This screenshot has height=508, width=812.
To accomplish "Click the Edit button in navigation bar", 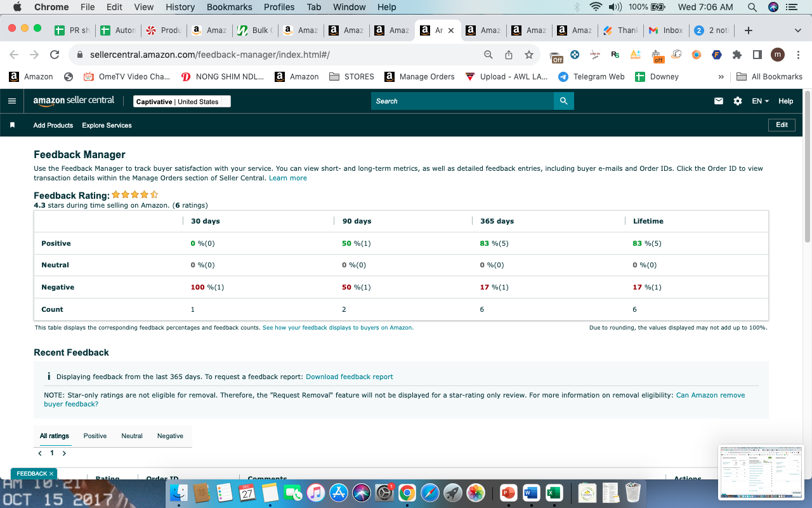I will (782, 125).
